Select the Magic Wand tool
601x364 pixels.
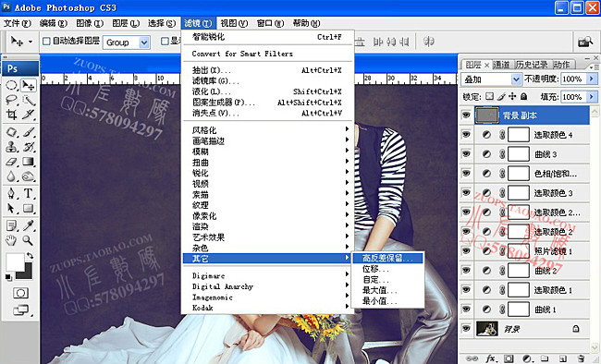pyautogui.click(x=29, y=100)
